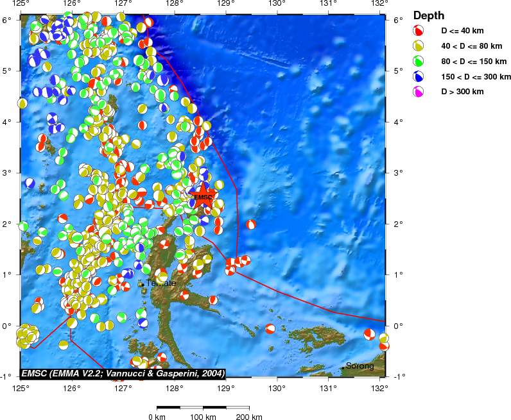Screen dimensions: 511x420
Task: Click the red EMSC star epicenter marker
Action: coord(202,197)
